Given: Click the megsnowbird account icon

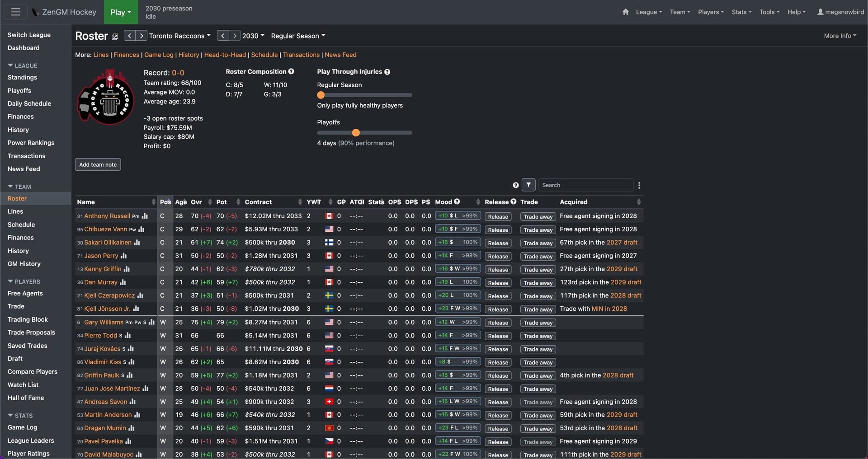Looking at the screenshot, I should coord(840,12).
